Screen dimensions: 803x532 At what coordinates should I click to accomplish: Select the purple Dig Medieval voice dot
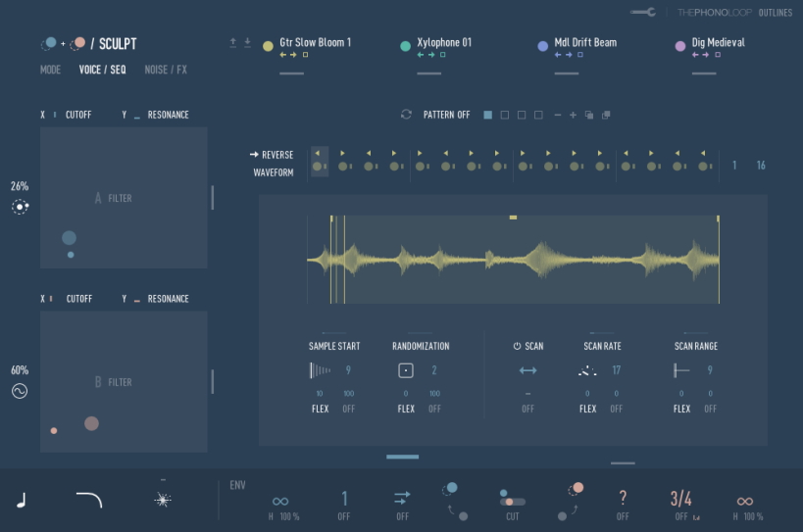coord(680,46)
